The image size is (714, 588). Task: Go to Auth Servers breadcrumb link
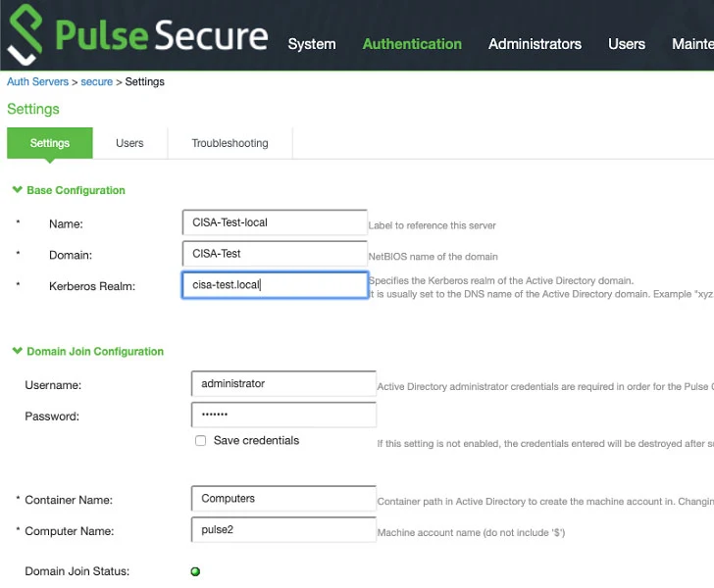(x=38, y=82)
